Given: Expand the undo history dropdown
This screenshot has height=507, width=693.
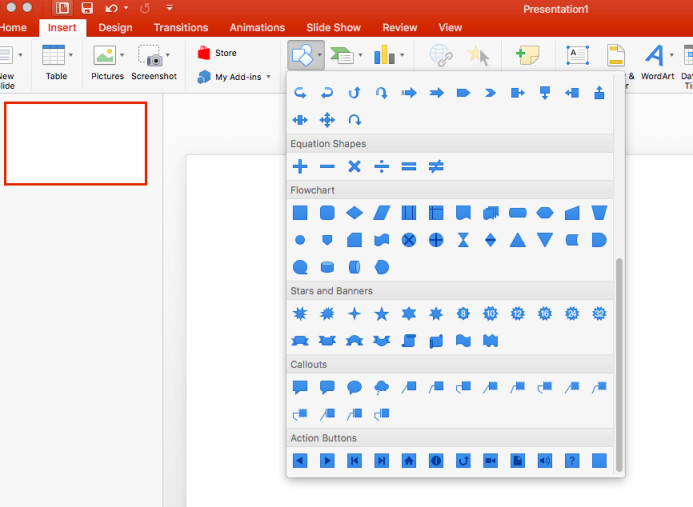Looking at the screenshot, I should point(126,8).
